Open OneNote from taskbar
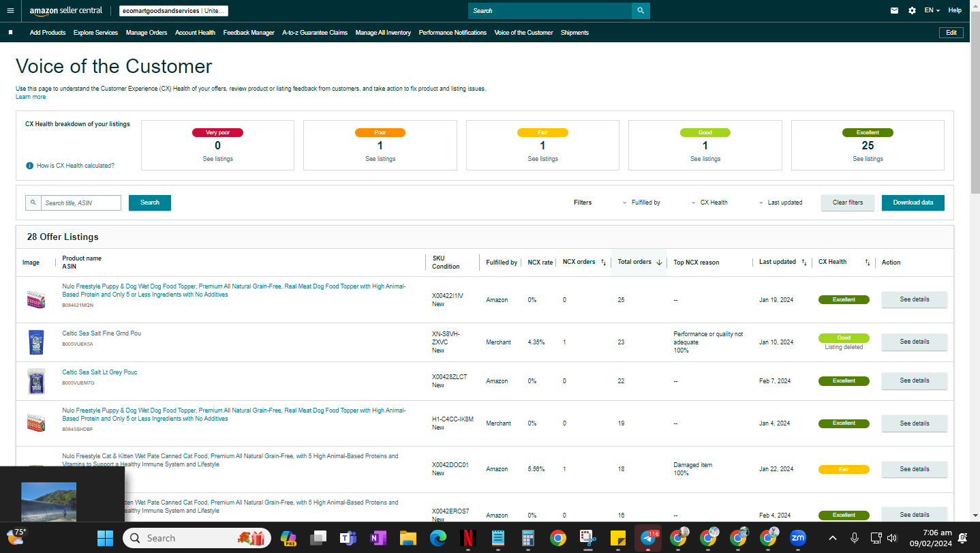This screenshot has height=553, width=980. [x=378, y=538]
